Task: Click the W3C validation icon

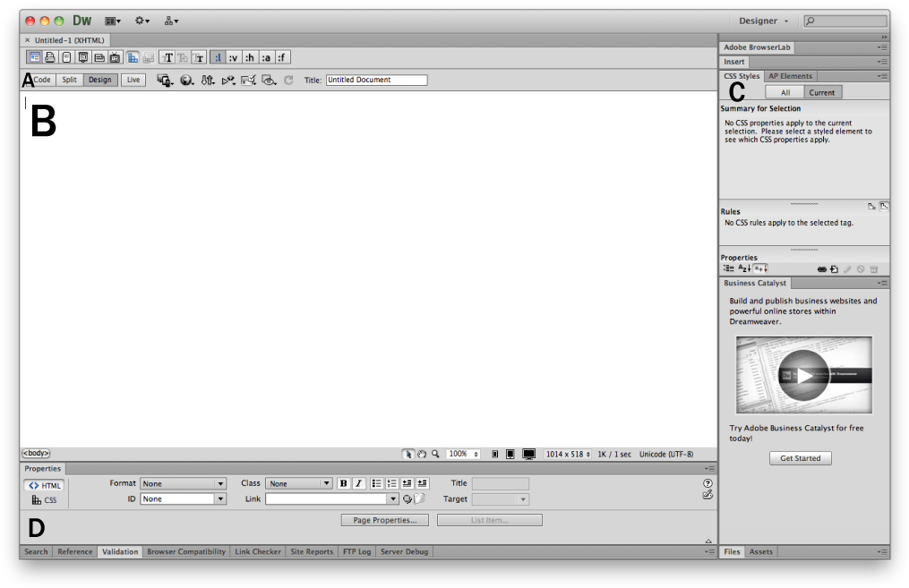Action: 228,80
